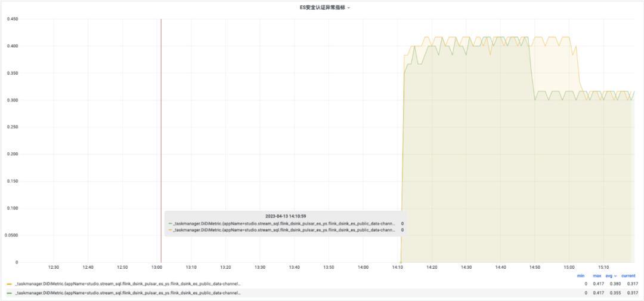Screen dimensions: 644x301
Task: Click the 14:50 time axis label
Action: pos(535,268)
